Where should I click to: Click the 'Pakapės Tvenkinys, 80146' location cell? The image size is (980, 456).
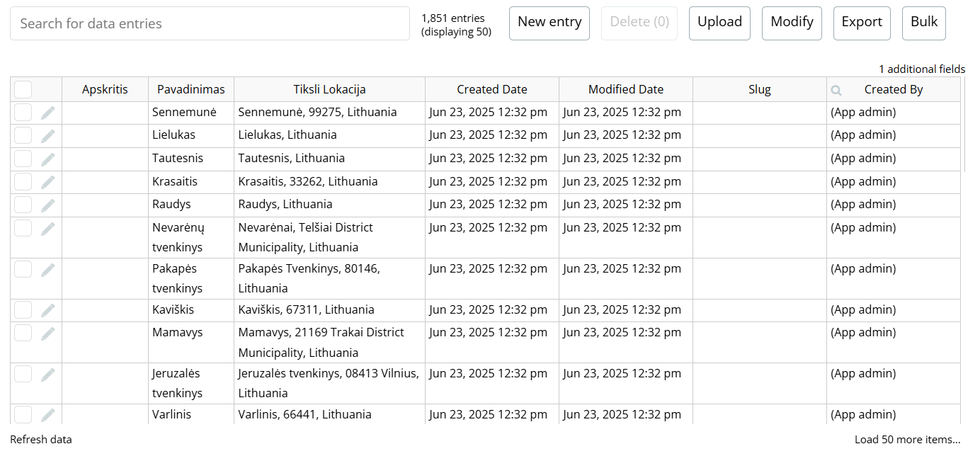click(329, 278)
